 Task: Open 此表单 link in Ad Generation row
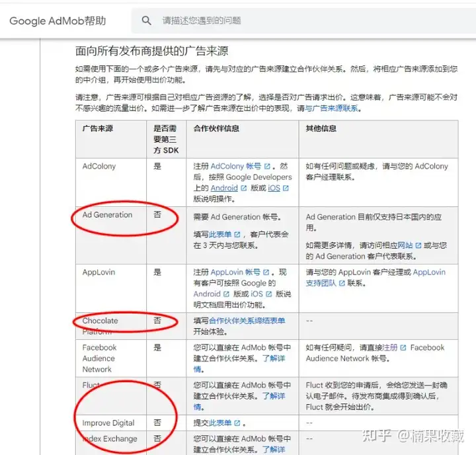pos(220,234)
